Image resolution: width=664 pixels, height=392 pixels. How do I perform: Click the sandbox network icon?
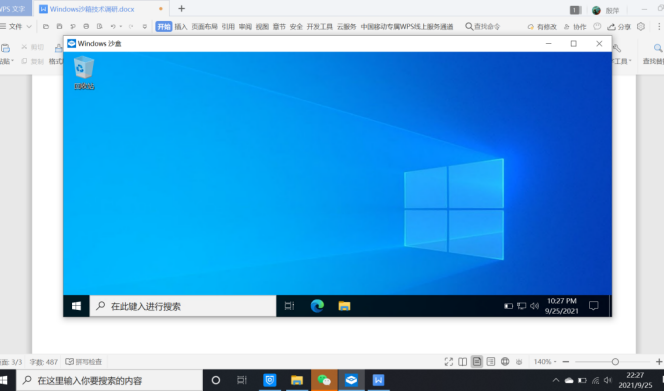[x=522, y=306]
